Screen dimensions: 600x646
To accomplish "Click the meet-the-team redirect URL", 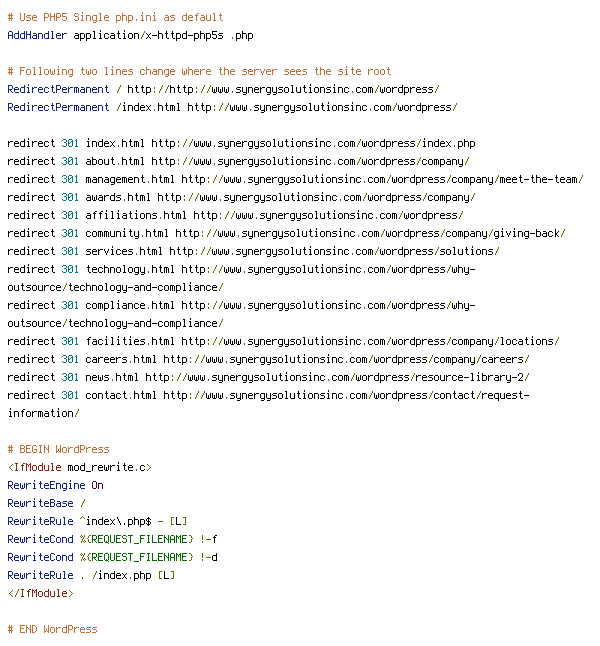I will pos(382,180).
